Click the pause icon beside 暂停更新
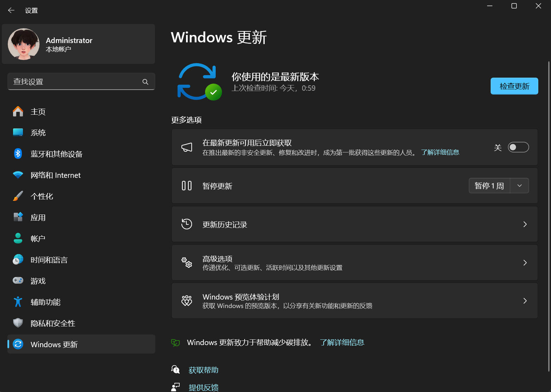551x392 pixels. point(187,186)
